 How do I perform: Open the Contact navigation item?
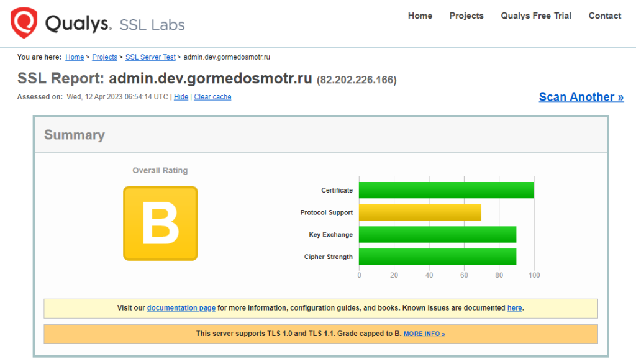click(605, 16)
